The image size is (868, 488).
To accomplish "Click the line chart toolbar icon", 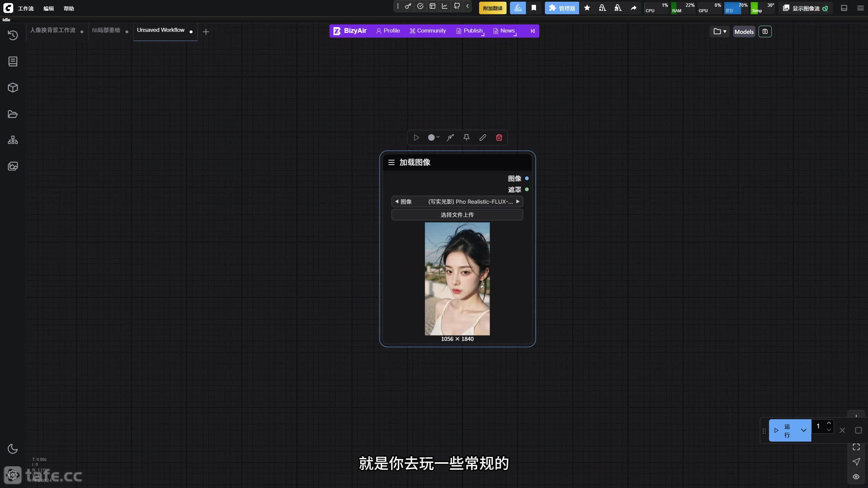I will point(445,6).
